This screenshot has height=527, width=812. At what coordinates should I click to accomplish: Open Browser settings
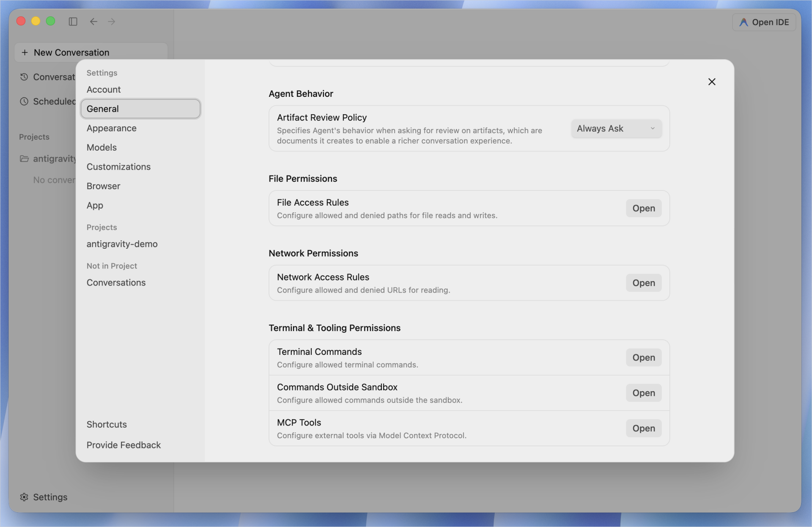click(140, 186)
